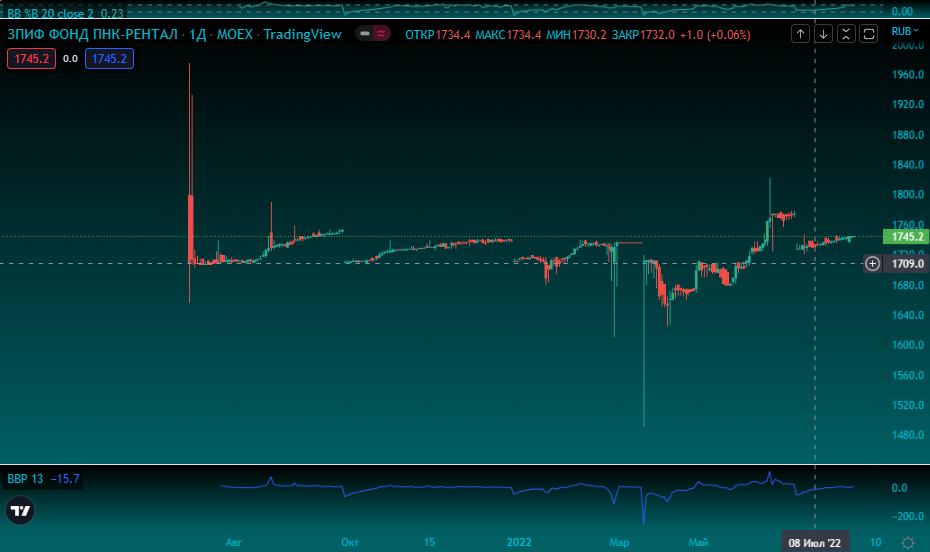Click the 08 Июл '22 date marker

(x=814, y=543)
